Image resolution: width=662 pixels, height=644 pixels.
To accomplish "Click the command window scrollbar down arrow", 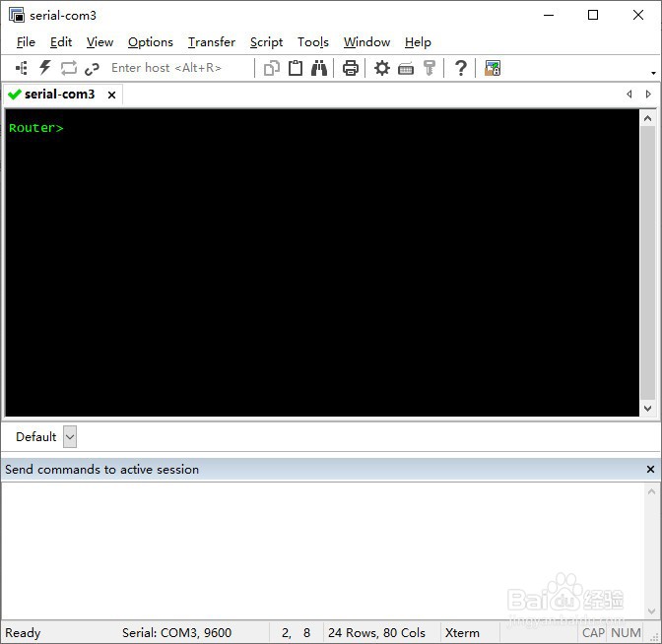I will pos(651,611).
